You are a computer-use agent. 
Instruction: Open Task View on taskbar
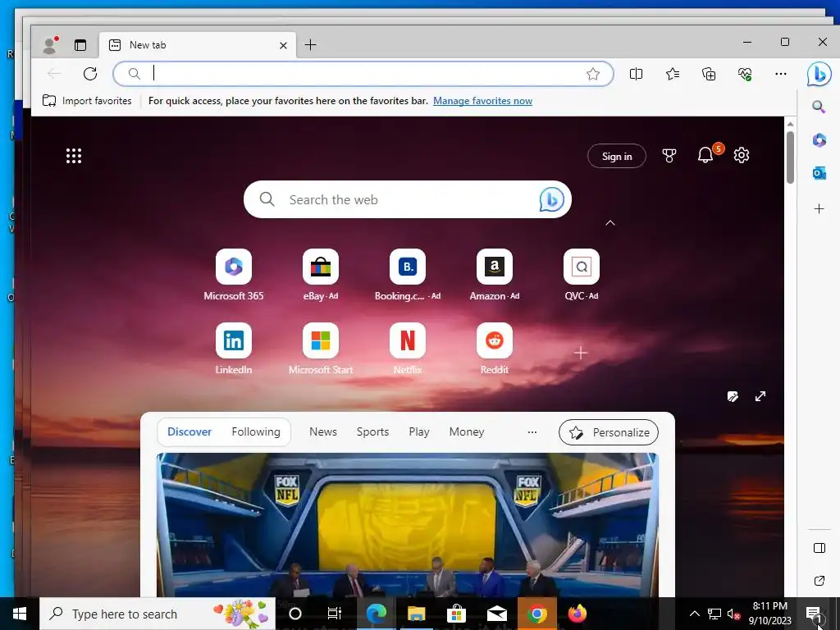335,614
